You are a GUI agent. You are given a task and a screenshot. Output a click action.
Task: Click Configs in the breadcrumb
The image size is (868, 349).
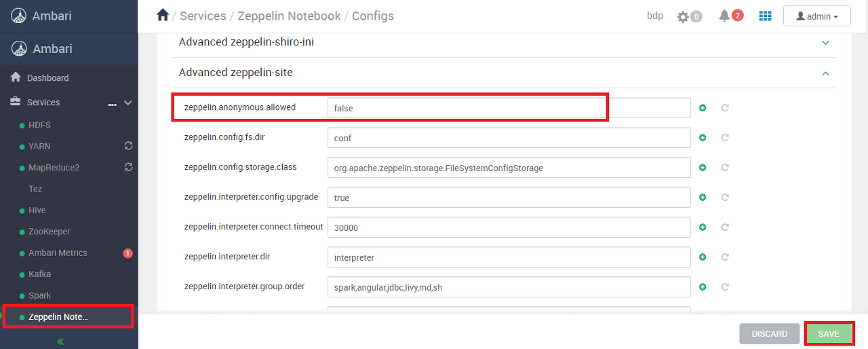coord(373,16)
